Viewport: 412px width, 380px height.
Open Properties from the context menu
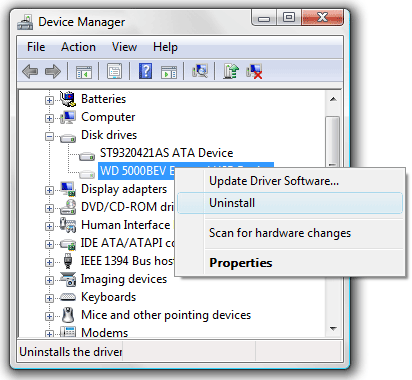click(290, 263)
